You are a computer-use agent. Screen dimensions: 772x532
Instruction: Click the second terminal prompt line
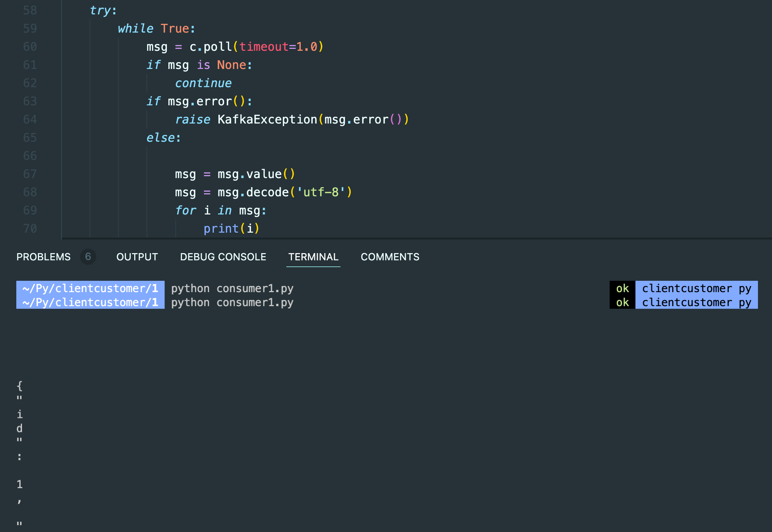90,302
